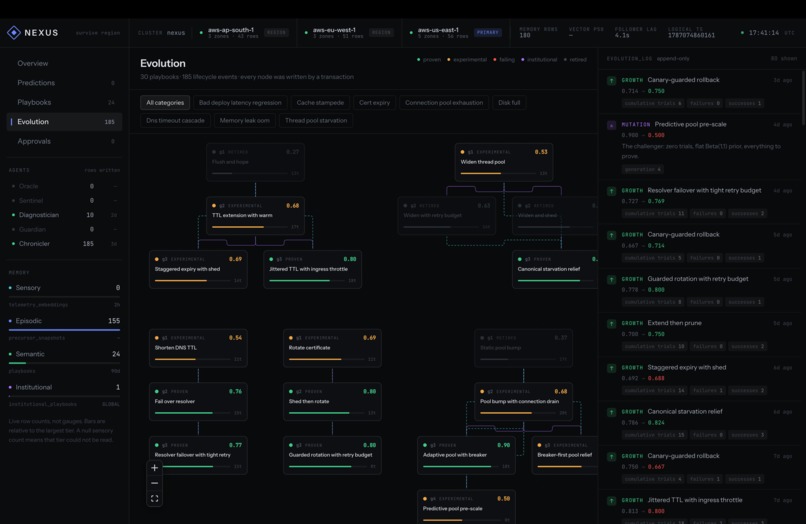This screenshot has width=806, height=524.
Task: Select the All categories filter
Action: coord(165,103)
